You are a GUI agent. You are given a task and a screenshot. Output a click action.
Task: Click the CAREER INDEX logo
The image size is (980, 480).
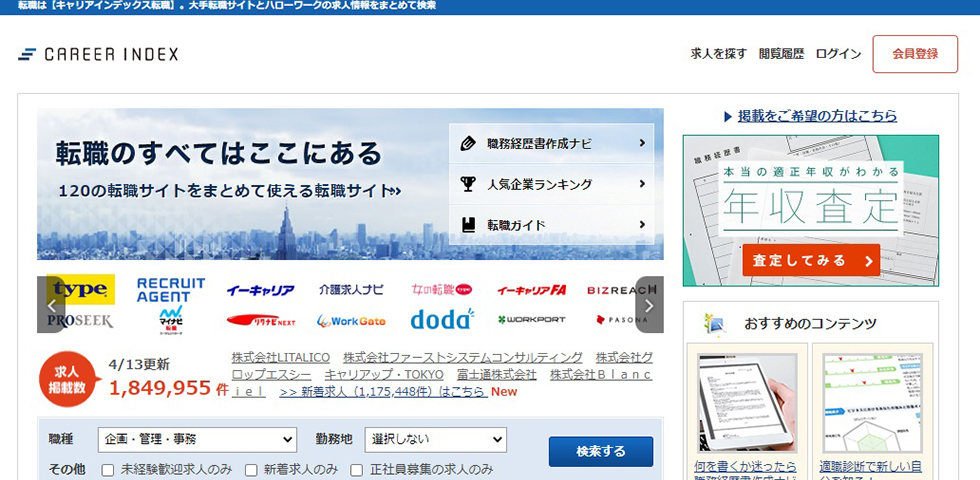[98, 54]
